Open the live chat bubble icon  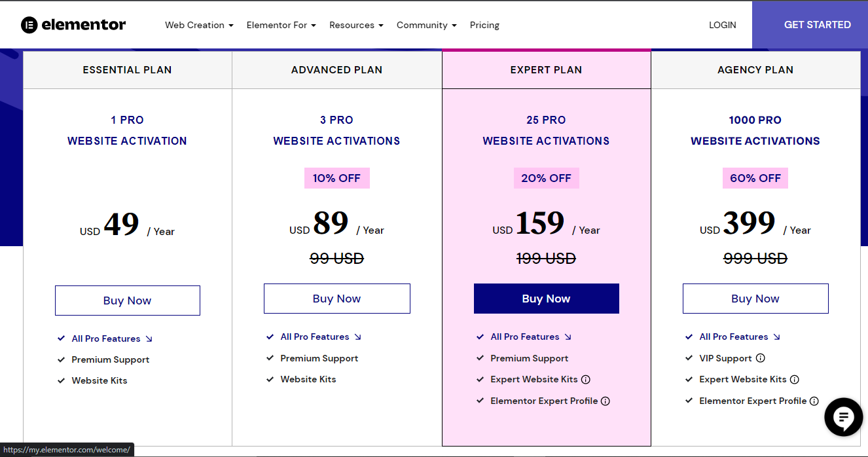tap(844, 417)
